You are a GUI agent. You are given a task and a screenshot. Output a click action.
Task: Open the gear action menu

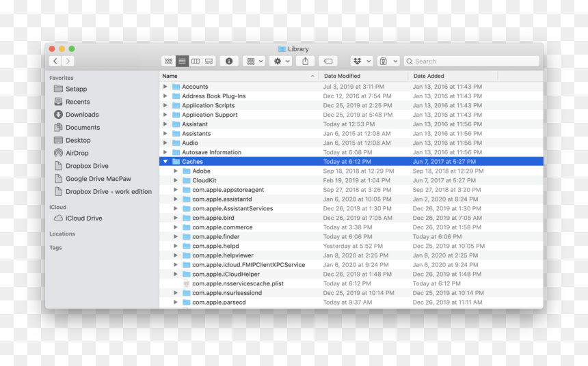click(281, 61)
